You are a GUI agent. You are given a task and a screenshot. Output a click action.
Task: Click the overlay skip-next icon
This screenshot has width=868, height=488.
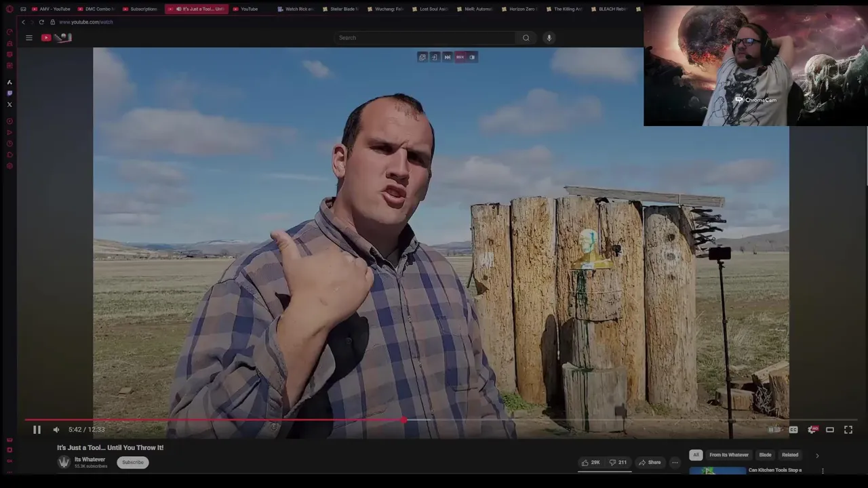448,57
